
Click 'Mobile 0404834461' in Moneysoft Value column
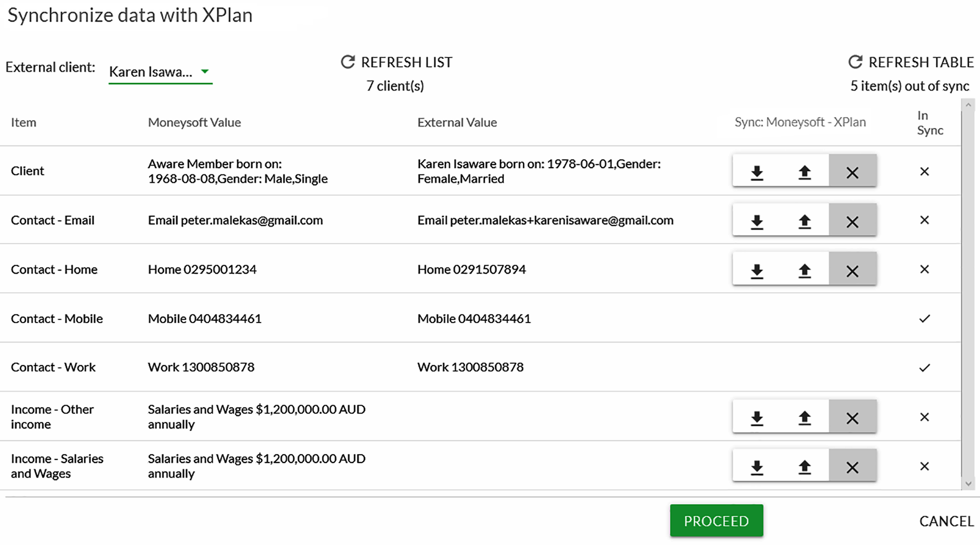point(205,319)
